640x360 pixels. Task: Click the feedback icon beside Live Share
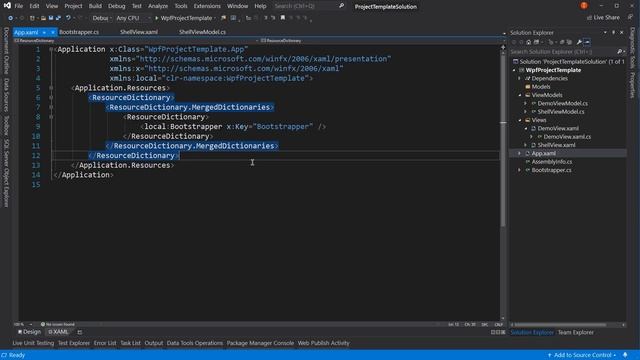pyautogui.click(x=631, y=18)
